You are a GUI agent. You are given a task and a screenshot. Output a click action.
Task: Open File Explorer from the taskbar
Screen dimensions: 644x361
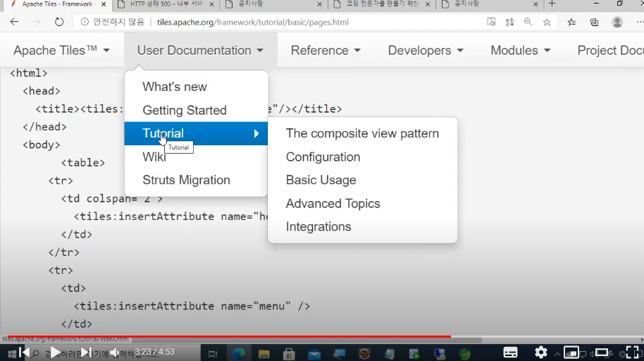click(x=264, y=354)
